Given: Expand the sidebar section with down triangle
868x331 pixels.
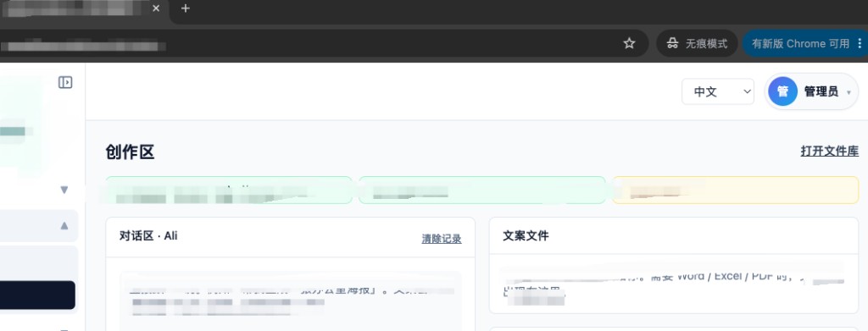Looking at the screenshot, I should (x=64, y=190).
